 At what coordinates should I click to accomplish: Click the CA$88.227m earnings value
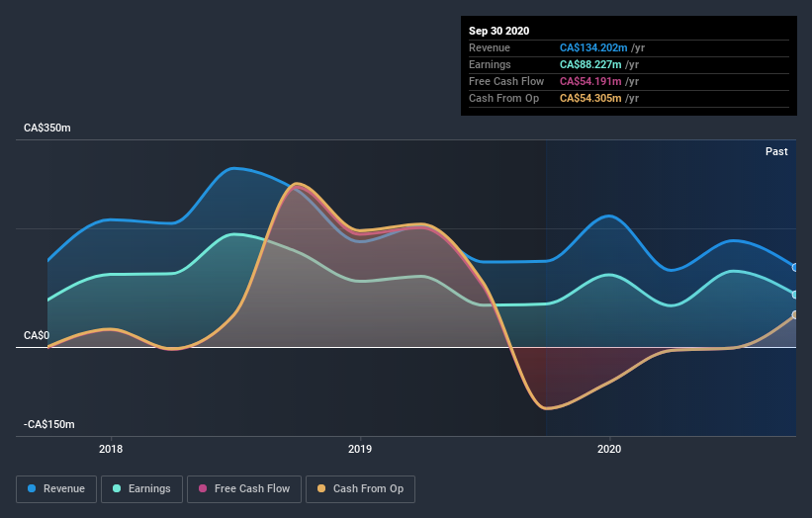tap(590, 64)
